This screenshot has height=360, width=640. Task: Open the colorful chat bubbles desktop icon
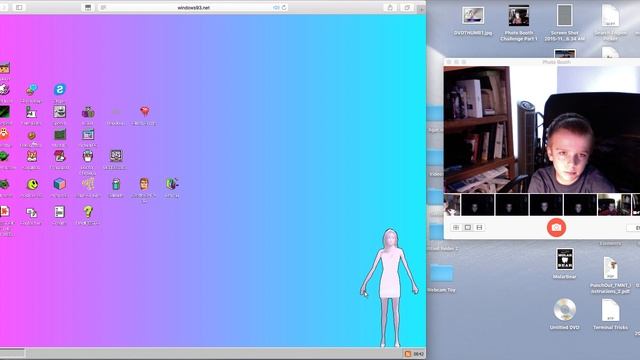pyautogui.click(x=31, y=89)
